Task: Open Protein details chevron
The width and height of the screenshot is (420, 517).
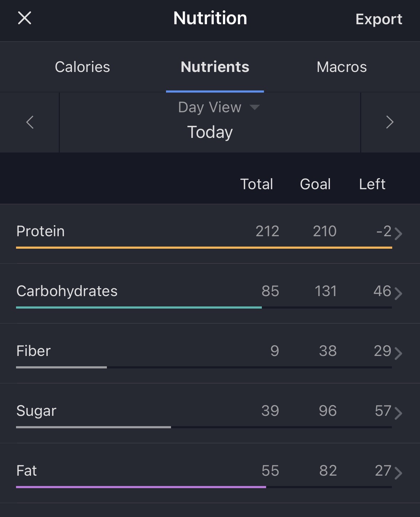Action: [x=399, y=234]
